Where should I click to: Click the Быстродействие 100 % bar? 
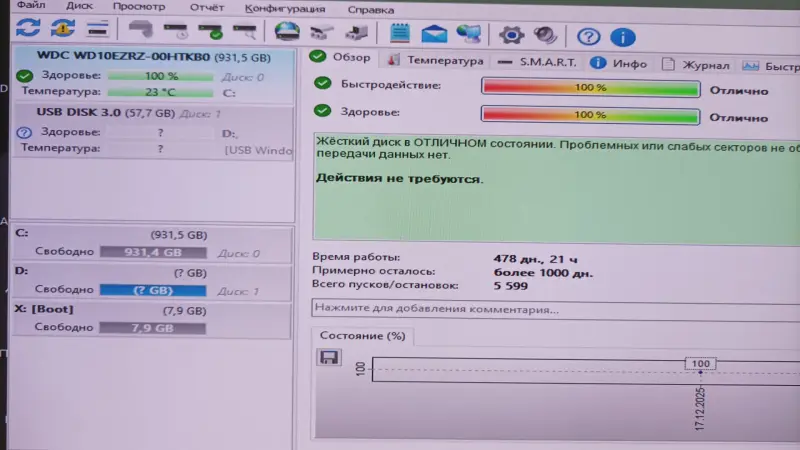tap(590, 88)
